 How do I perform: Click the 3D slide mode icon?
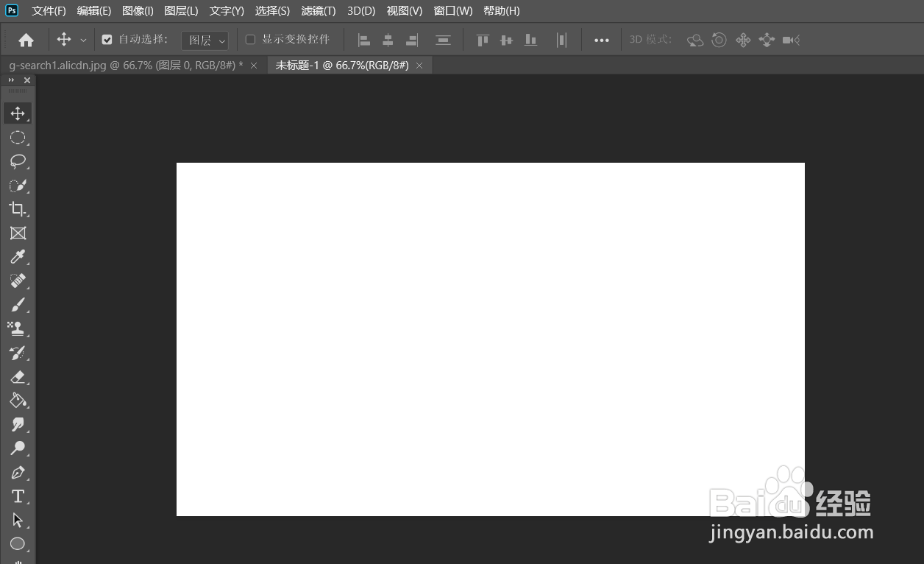click(x=767, y=40)
